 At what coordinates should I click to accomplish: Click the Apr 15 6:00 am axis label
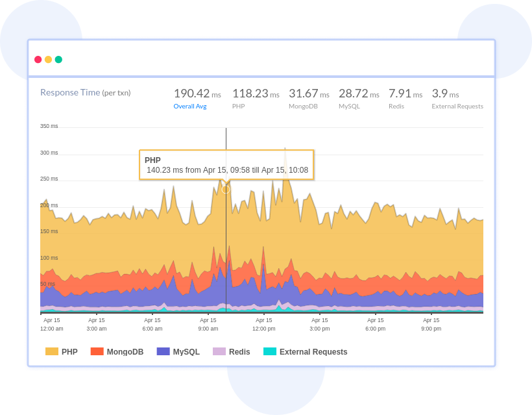[x=152, y=324]
